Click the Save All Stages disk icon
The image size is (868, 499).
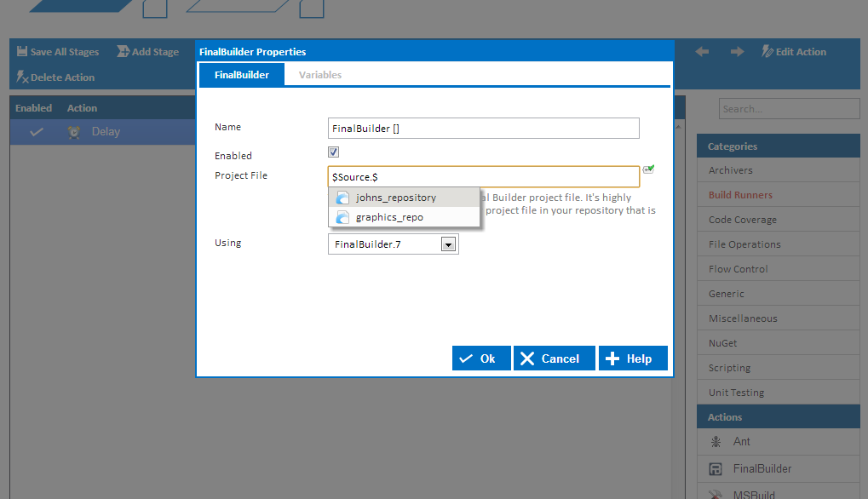22,51
